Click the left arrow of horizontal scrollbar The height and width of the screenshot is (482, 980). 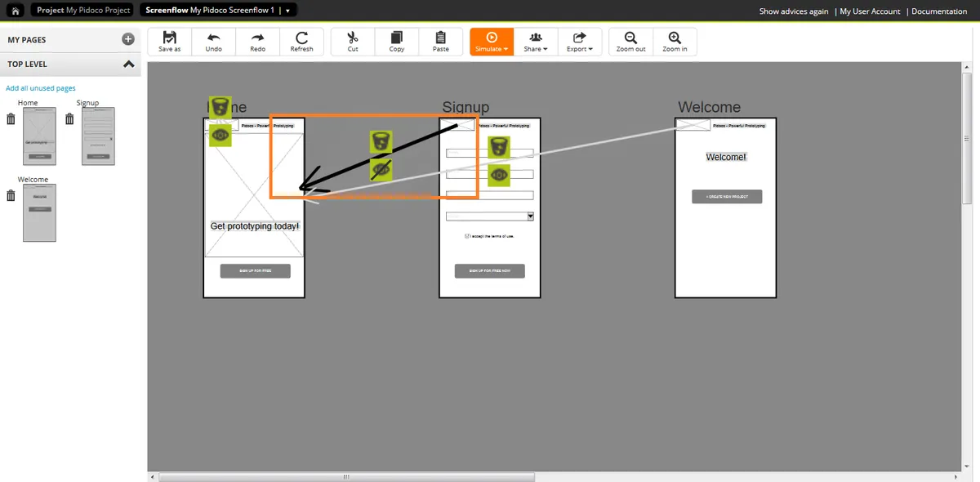(152, 477)
